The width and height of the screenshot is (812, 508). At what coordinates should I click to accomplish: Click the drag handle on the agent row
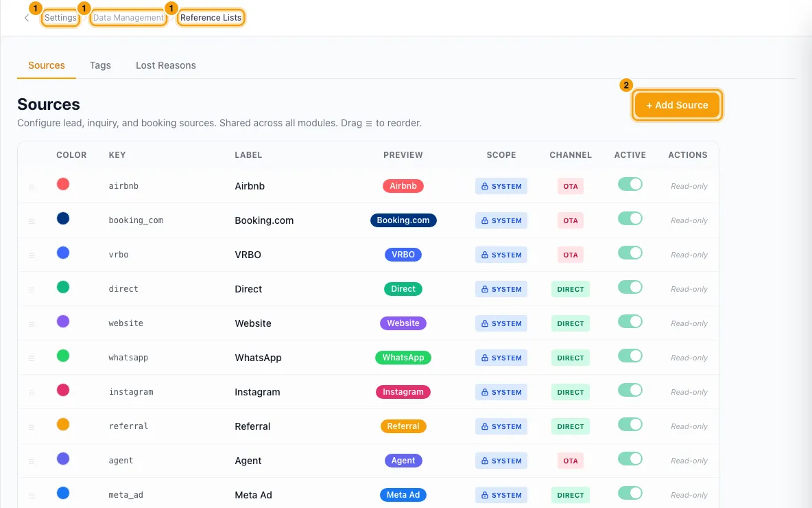(32, 461)
